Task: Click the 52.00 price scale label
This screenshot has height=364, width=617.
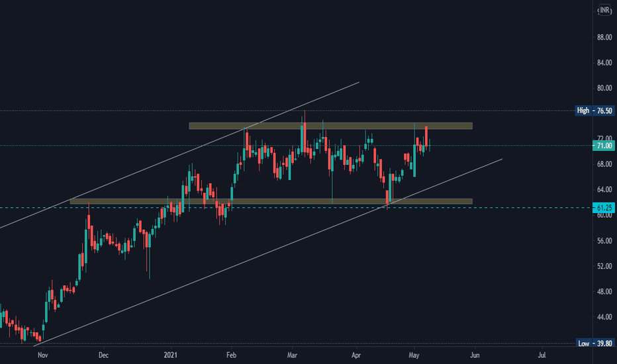Action: pos(604,266)
